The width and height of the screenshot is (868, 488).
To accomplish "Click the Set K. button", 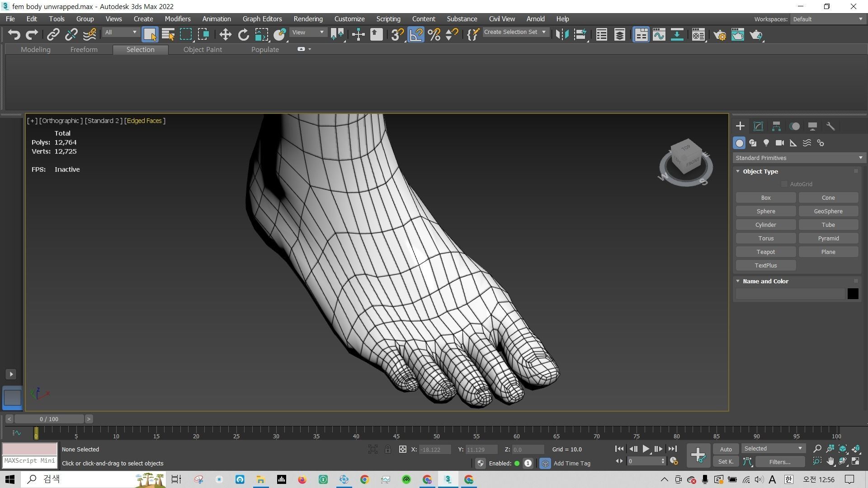I will (x=726, y=461).
